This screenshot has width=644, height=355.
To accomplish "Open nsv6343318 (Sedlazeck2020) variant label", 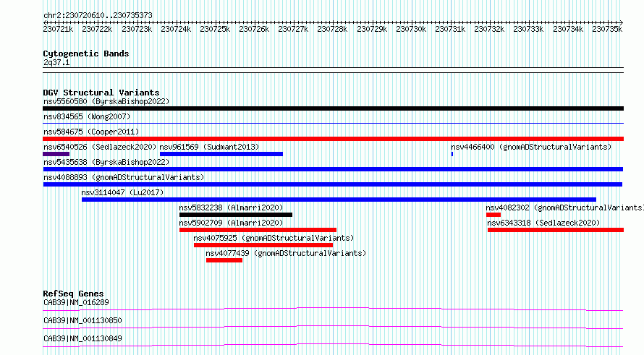I will click(543, 223).
